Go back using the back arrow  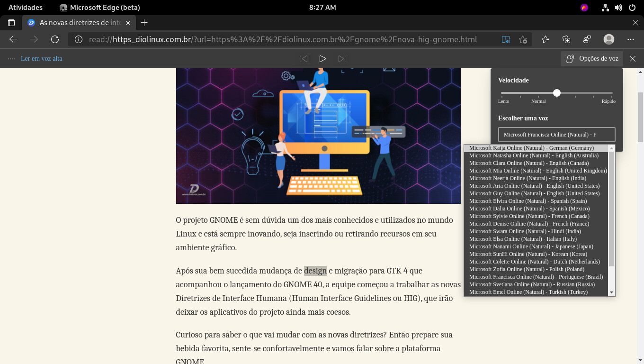click(13, 39)
